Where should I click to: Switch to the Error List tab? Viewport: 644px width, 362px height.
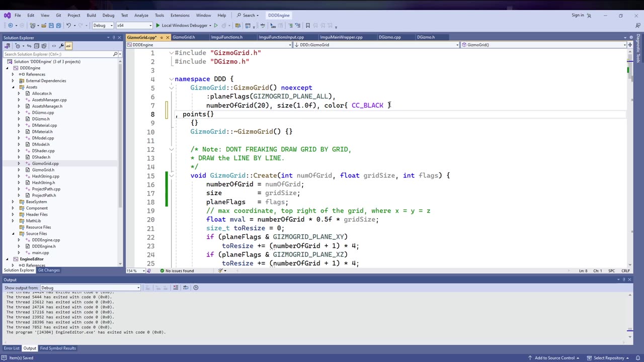pyautogui.click(x=12, y=348)
